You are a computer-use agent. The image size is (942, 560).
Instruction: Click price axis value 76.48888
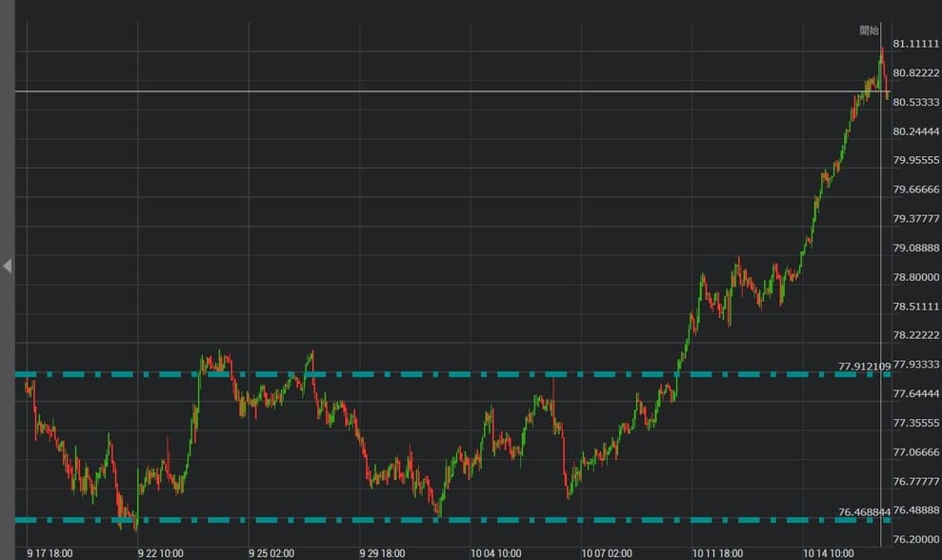pyautogui.click(x=915, y=510)
